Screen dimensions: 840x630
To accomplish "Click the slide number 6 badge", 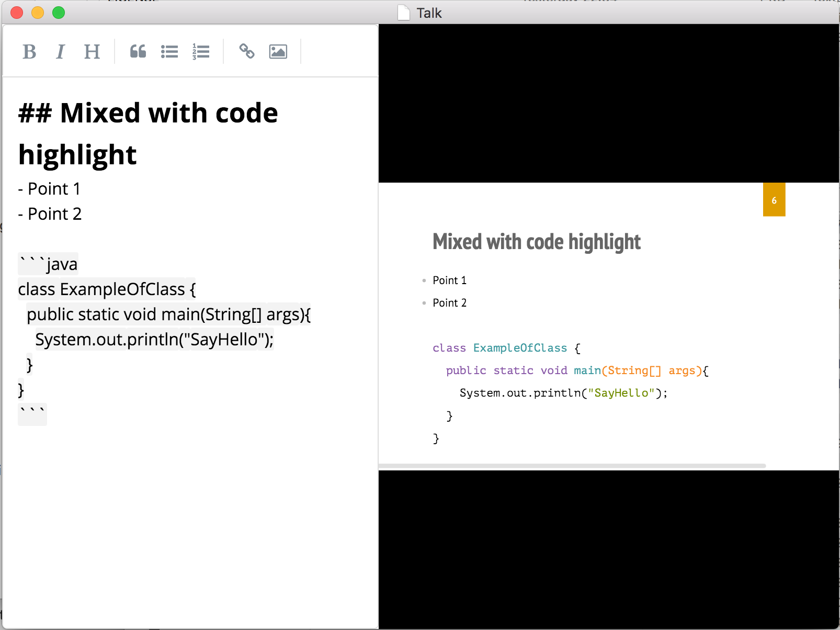I will click(774, 200).
